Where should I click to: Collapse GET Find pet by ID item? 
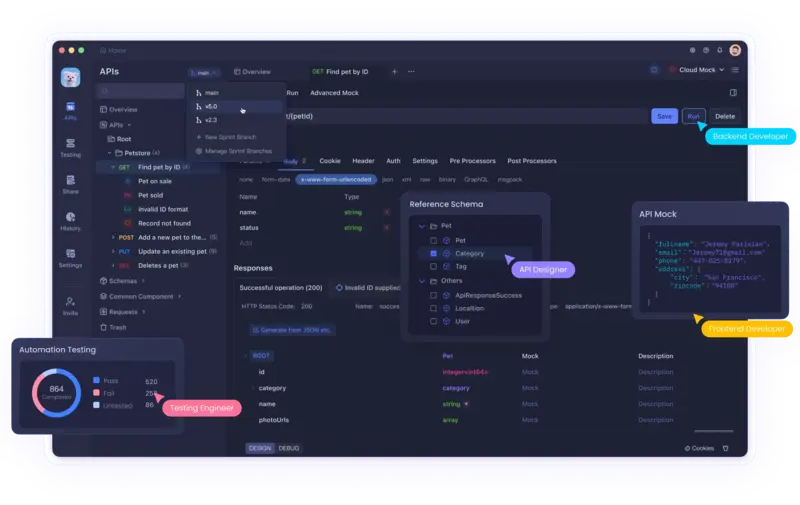pyautogui.click(x=113, y=167)
